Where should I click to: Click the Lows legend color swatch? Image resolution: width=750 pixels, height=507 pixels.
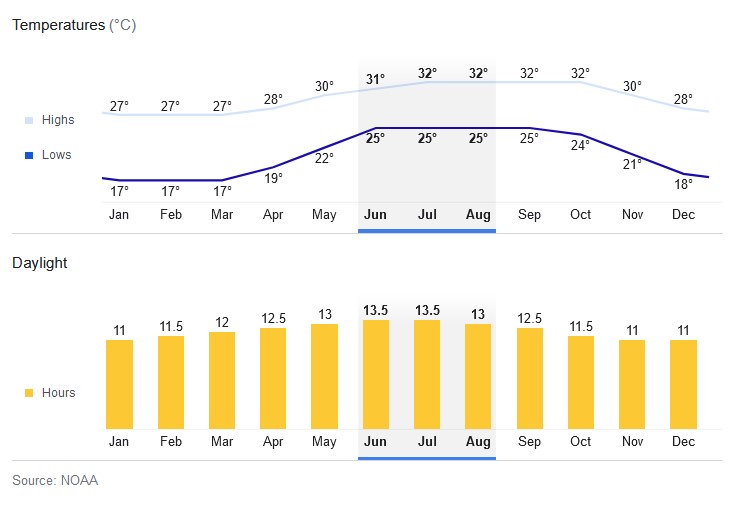click(29, 155)
